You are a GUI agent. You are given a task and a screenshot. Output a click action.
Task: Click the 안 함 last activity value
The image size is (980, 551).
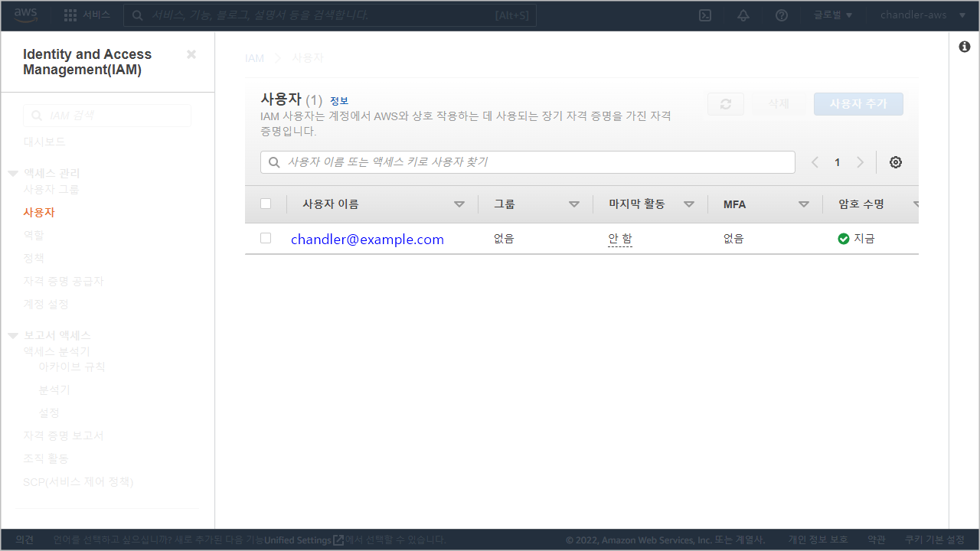point(620,239)
